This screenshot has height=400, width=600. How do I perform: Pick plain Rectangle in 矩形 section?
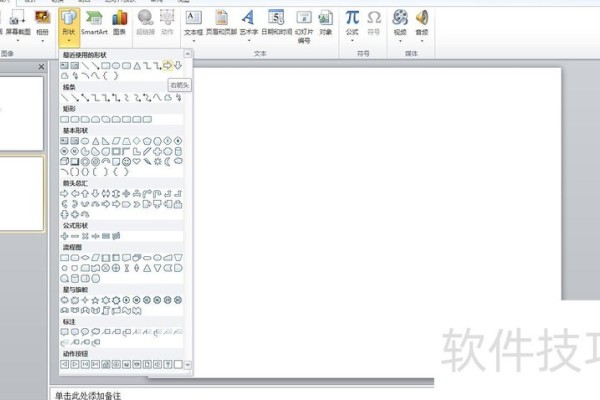(64, 119)
